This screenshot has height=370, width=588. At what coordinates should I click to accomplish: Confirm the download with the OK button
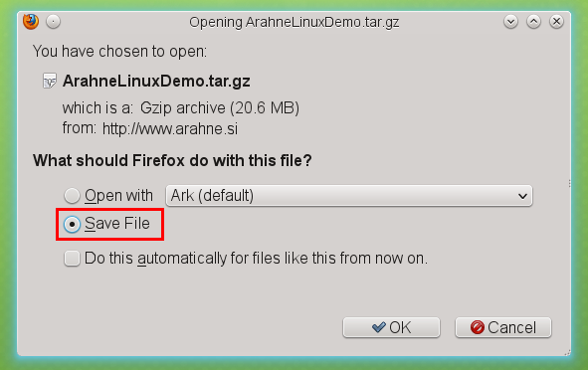(391, 327)
